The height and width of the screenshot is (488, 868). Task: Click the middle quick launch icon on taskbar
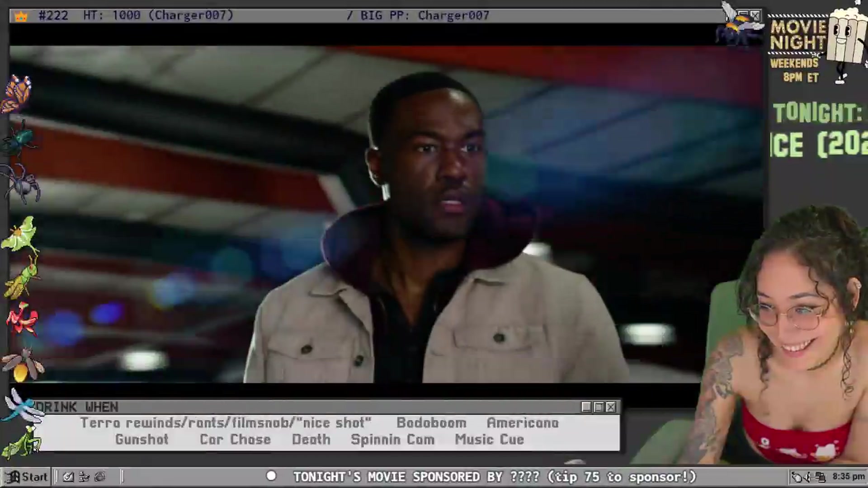[x=84, y=477]
